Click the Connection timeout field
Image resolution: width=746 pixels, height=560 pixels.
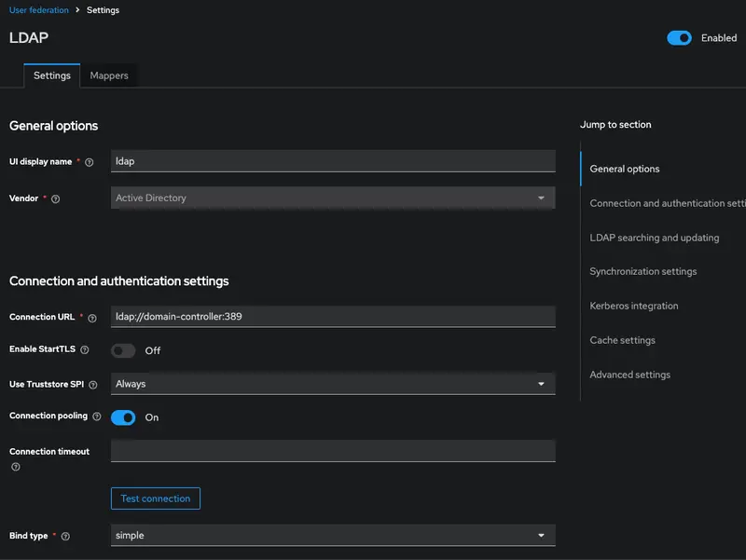point(333,451)
